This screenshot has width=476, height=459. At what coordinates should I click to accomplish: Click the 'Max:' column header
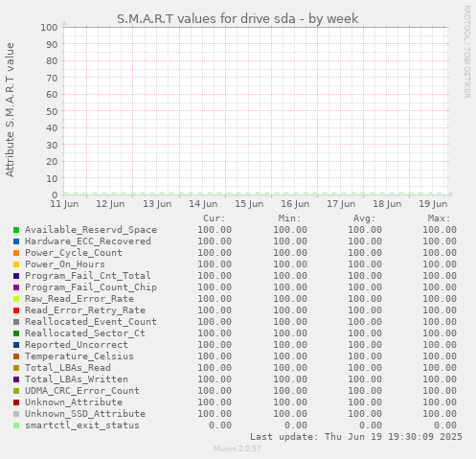(440, 218)
